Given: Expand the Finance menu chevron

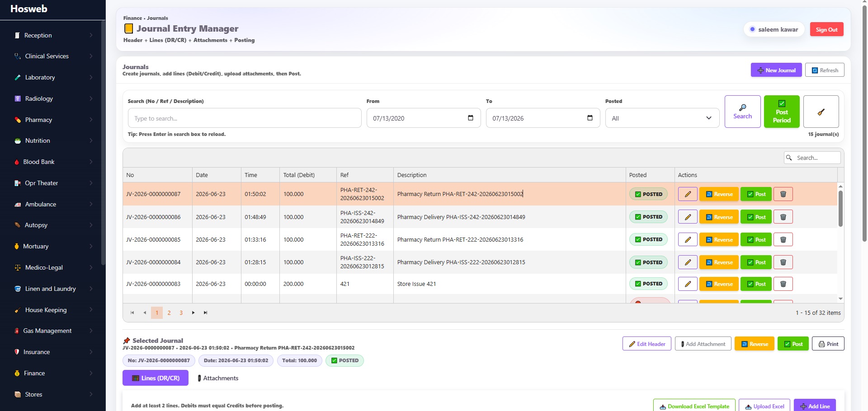Looking at the screenshot, I should coord(91,373).
